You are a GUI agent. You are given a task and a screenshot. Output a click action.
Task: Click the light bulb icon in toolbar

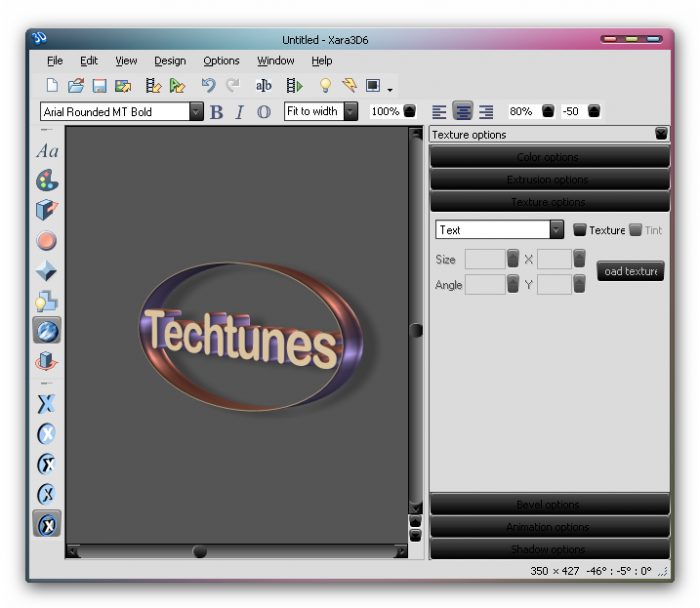pos(325,86)
